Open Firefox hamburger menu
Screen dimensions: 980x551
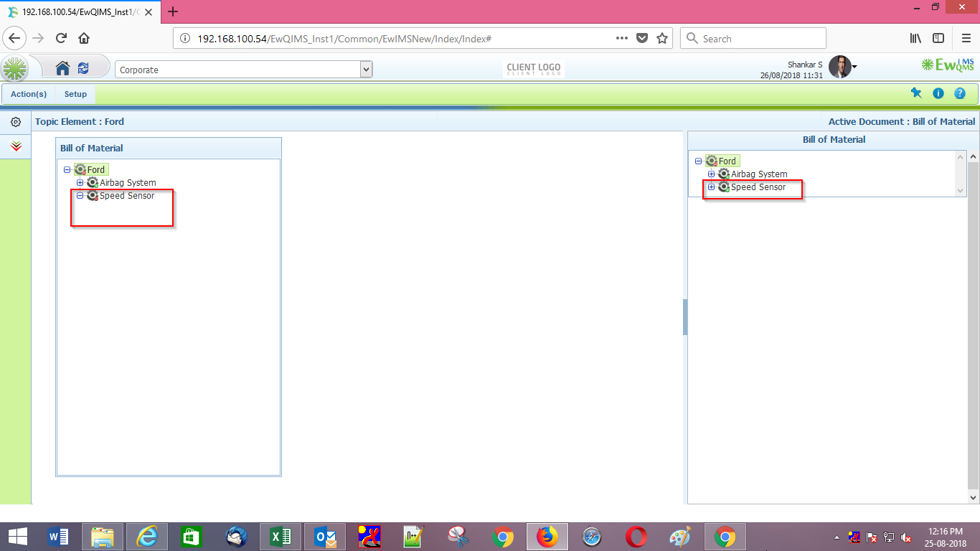point(966,39)
